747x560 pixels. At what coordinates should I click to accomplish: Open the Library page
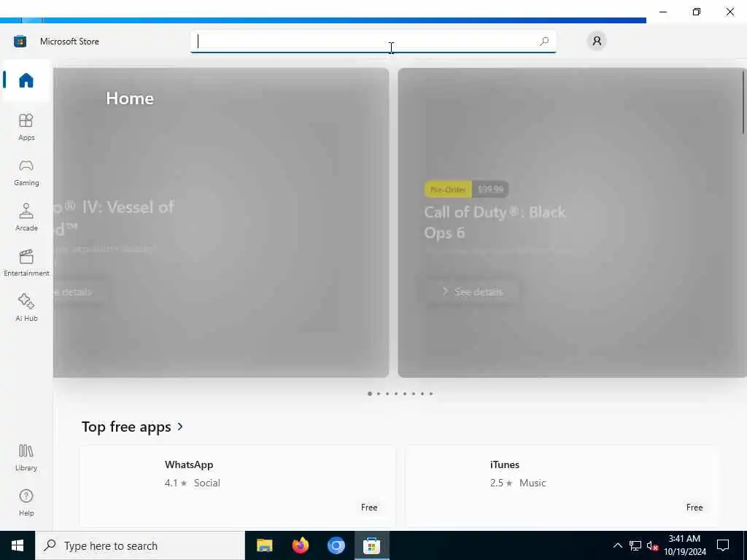pyautogui.click(x=26, y=457)
